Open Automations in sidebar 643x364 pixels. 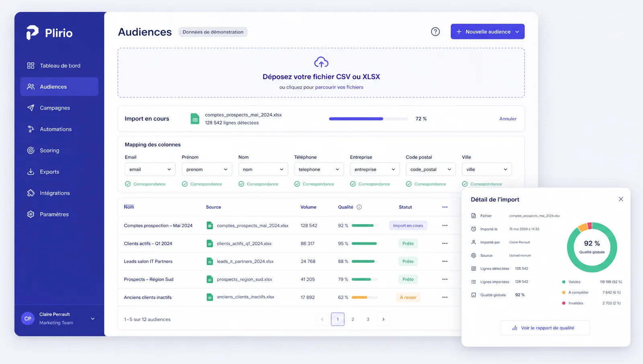tap(59, 129)
